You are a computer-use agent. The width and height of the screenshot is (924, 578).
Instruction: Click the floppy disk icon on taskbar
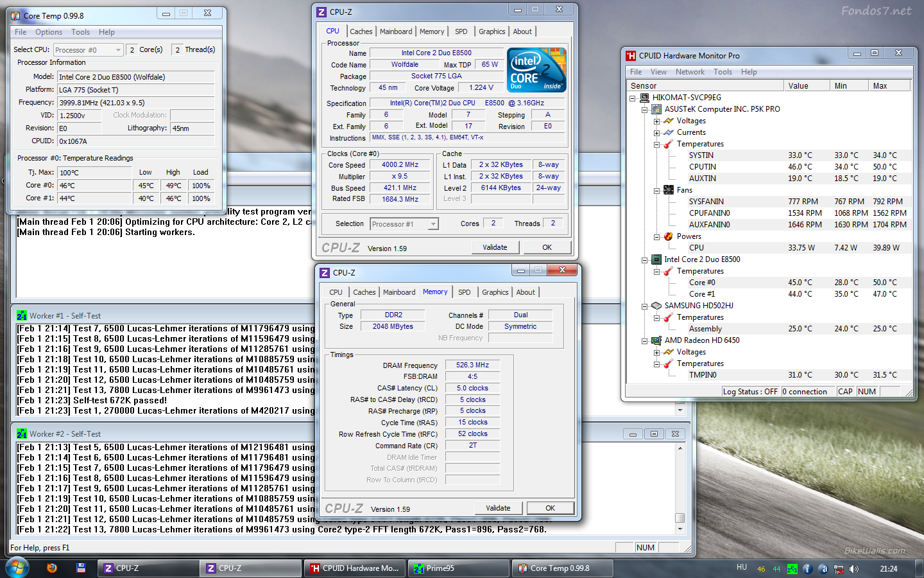(x=81, y=568)
